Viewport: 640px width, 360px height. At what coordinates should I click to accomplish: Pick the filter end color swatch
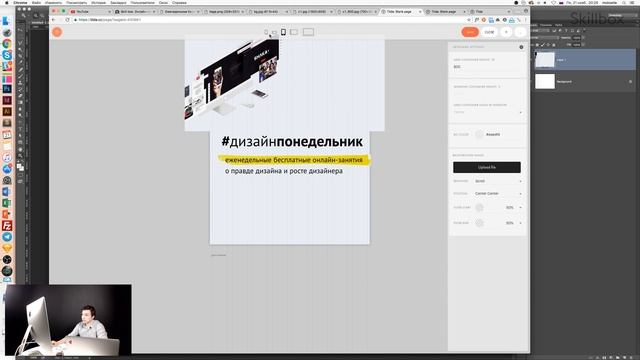click(x=479, y=223)
